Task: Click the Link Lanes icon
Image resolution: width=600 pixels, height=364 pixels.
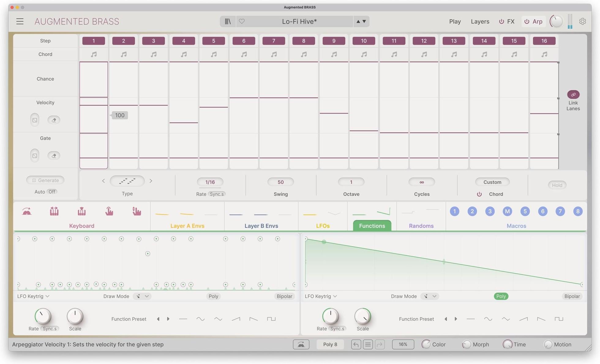Action: click(x=573, y=95)
